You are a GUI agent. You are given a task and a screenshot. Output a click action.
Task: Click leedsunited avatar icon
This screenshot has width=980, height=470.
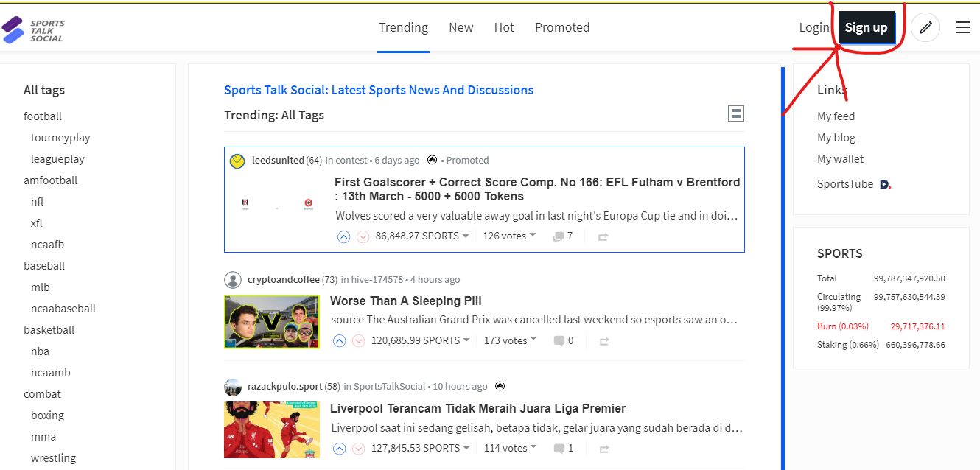click(x=237, y=161)
